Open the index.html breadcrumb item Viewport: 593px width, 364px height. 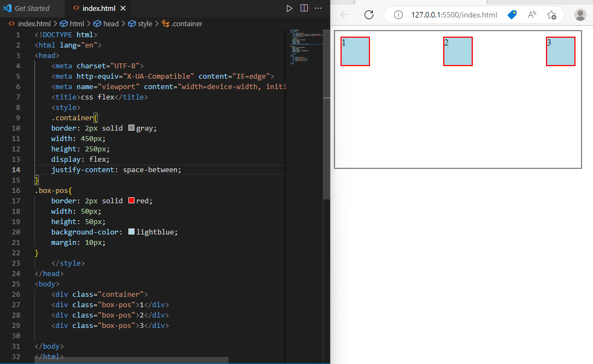[x=30, y=24]
